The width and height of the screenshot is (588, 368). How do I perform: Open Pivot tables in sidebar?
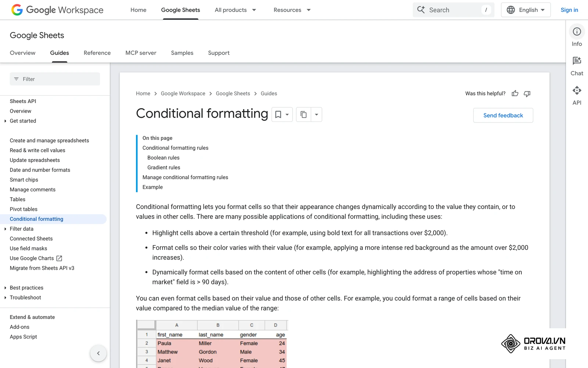coord(24,209)
